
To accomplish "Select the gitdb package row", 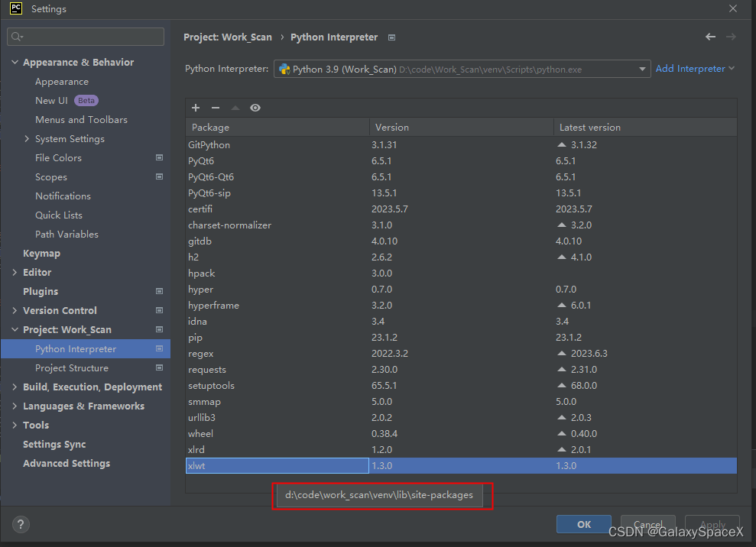I will (462, 241).
